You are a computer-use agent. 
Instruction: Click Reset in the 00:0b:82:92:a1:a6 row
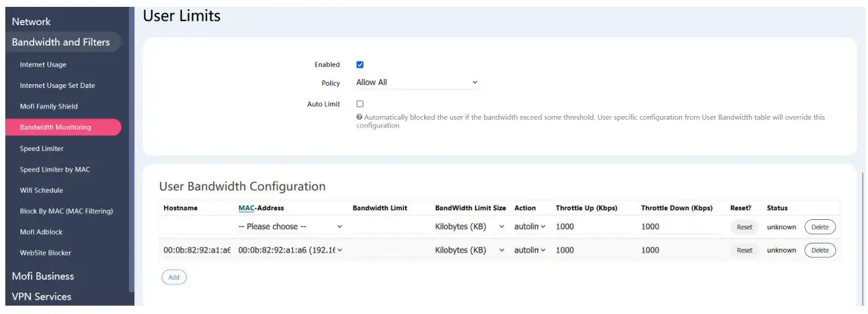(x=744, y=250)
